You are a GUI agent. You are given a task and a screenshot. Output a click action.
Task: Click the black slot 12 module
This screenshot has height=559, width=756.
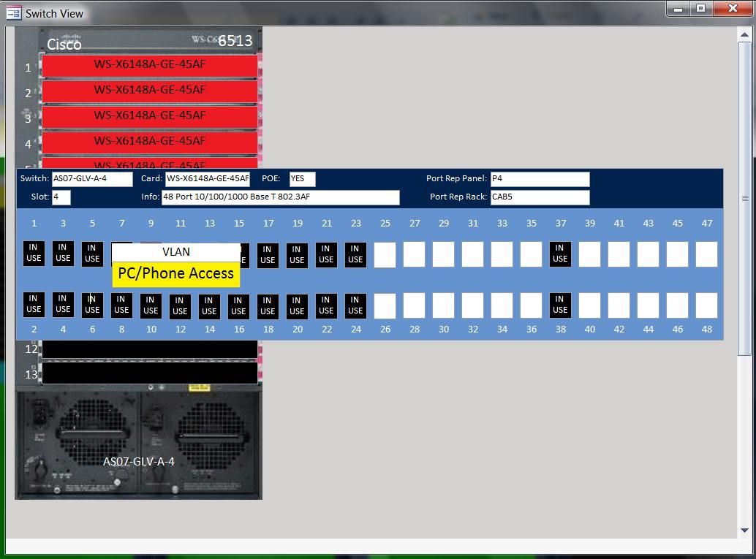tap(149, 349)
